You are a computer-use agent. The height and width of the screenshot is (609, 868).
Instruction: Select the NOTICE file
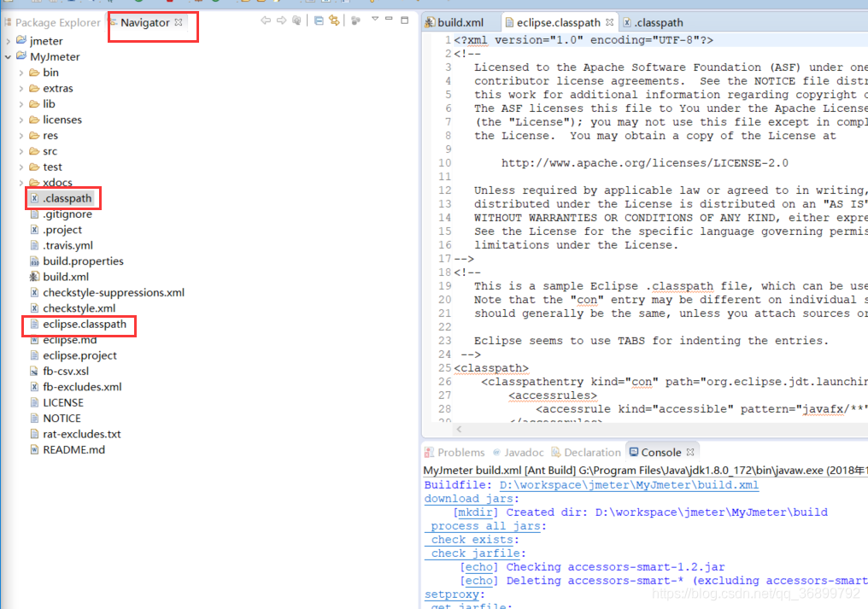click(x=62, y=419)
